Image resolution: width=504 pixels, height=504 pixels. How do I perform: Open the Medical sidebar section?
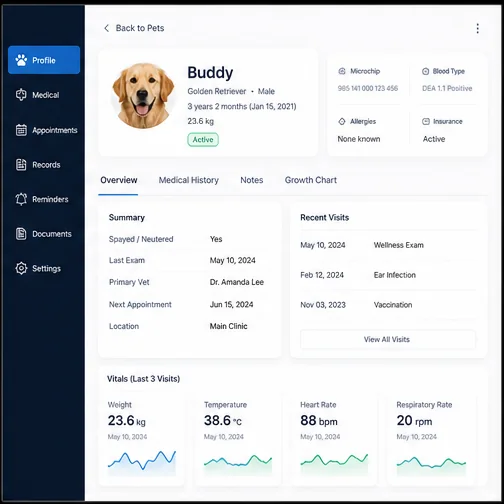tap(44, 95)
